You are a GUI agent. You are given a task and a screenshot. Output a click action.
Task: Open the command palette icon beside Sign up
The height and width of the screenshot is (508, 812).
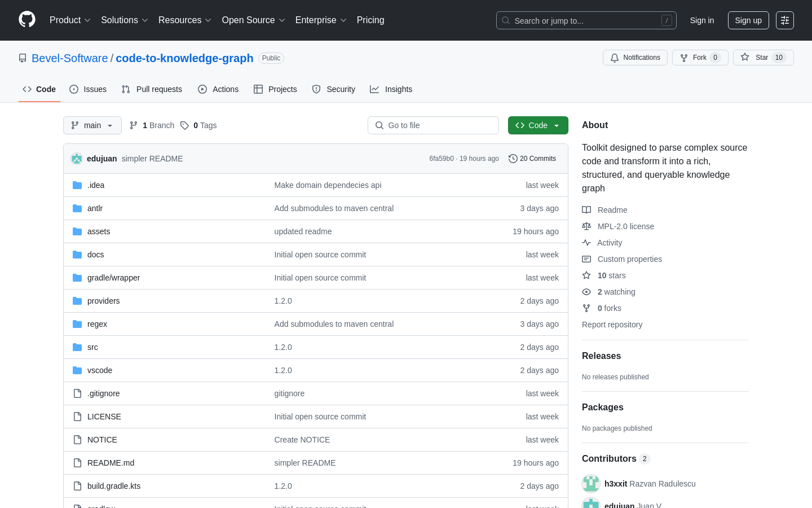coord(785,20)
